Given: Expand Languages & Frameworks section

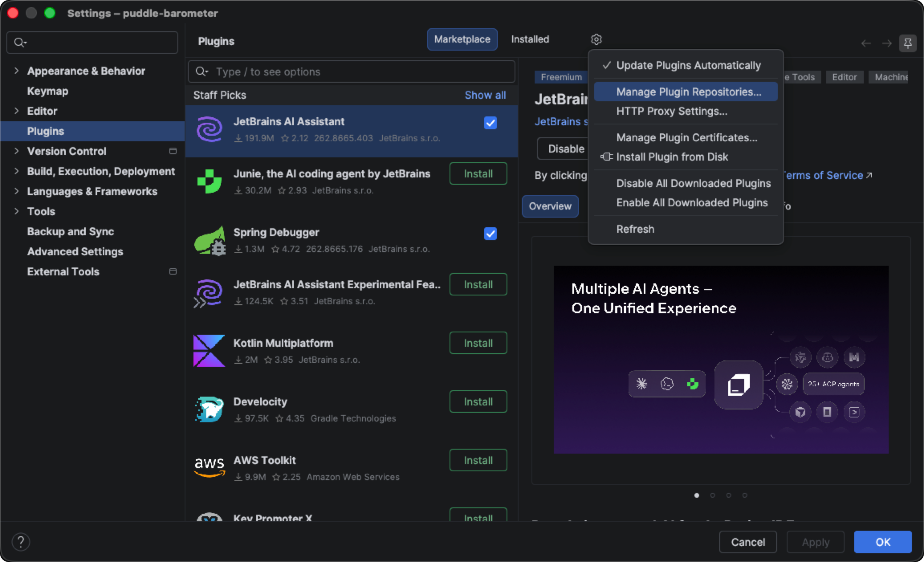Looking at the screenshot, I should click(16, 191).
